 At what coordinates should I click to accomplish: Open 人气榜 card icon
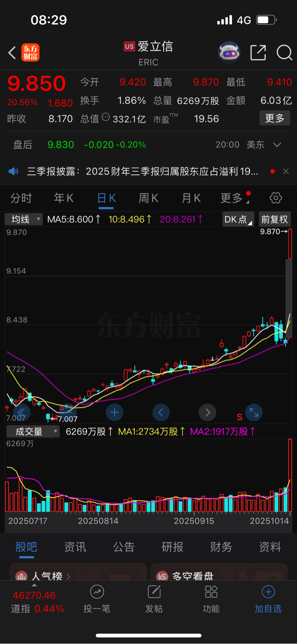tap(21, 576)
